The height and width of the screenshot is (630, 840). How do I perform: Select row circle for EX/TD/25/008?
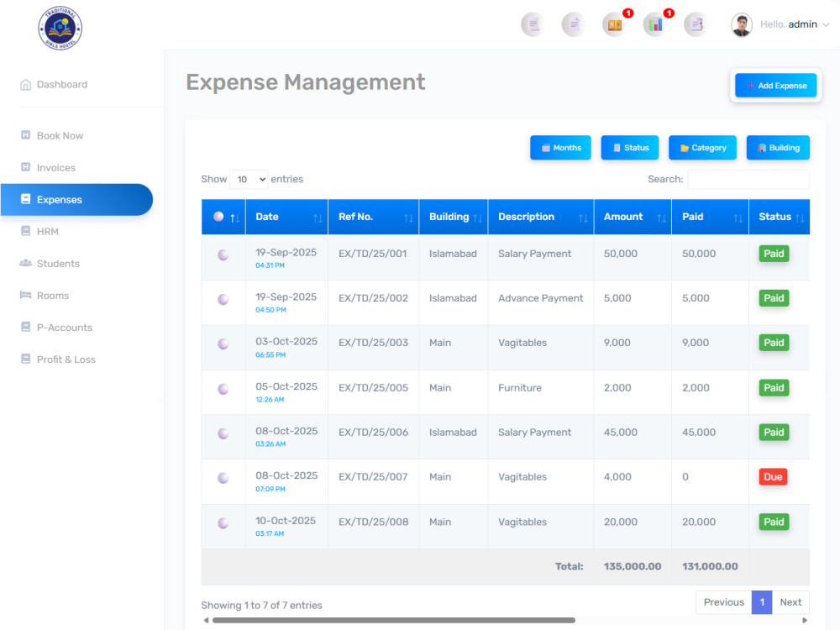coord(223,522)
